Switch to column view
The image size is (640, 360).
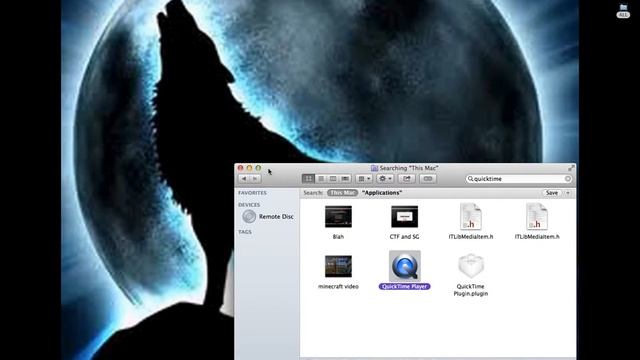coord(333,179)
